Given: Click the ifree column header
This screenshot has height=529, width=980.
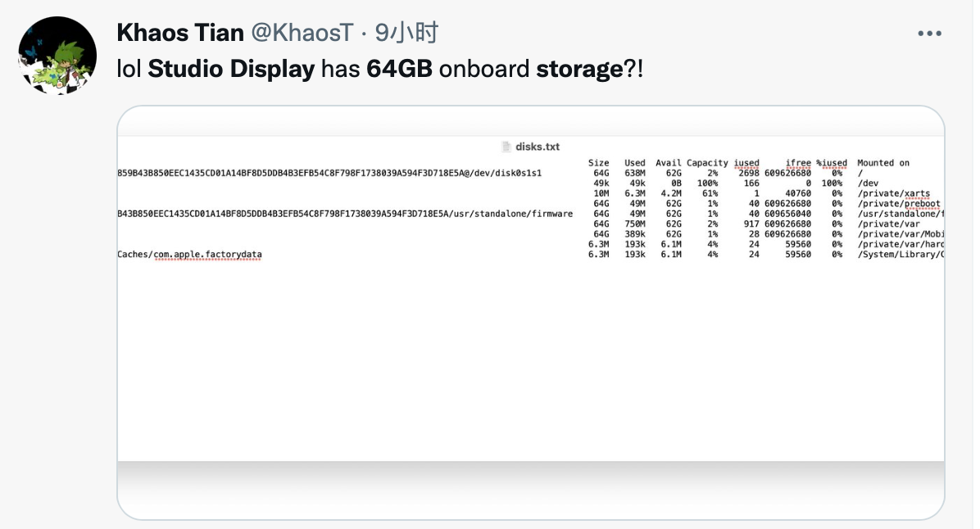Looking at the screenshot, I should click(x=797, y=163).
